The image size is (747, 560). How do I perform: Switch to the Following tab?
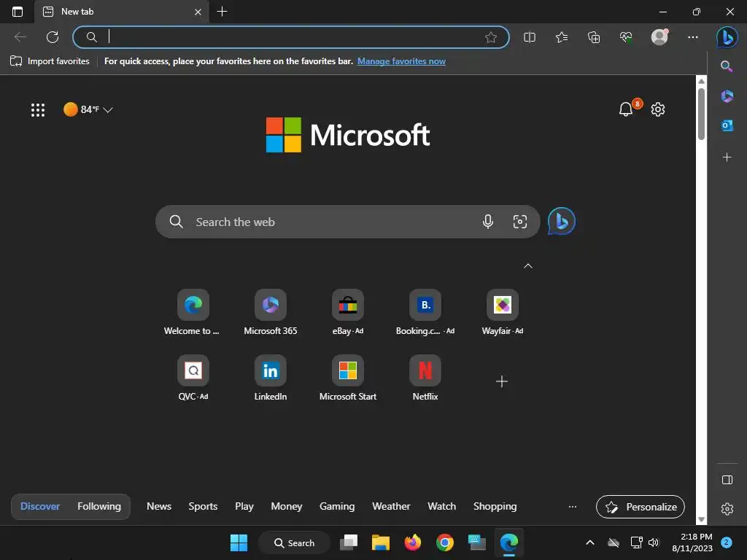[99, 507]
